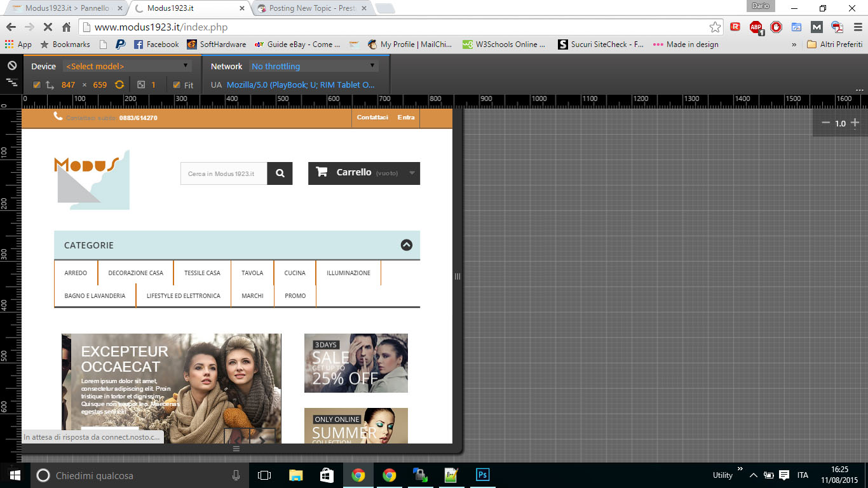This screenshot has width=868, height=488.
Task: Open media queries inspector icon
Action: [x=12, y=83]
